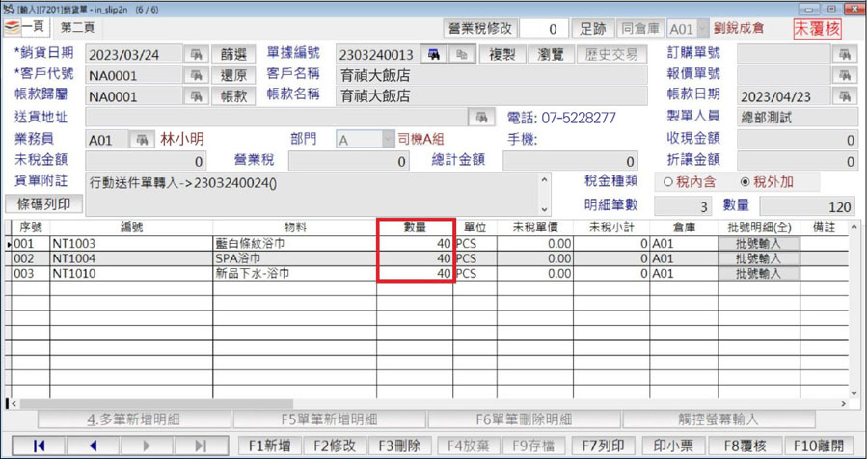Open binoculars search beside 單據編號 2303240013

tap(435, 54)
